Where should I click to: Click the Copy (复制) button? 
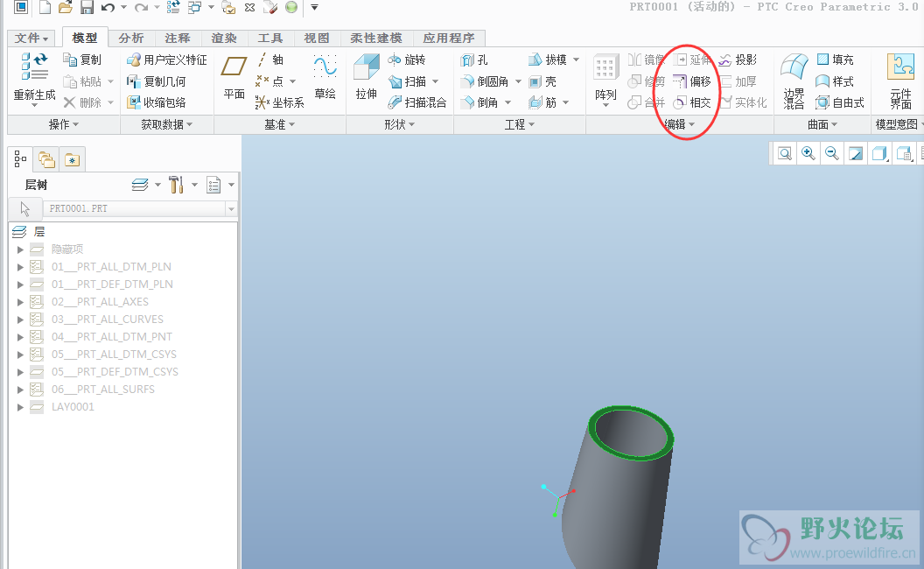[82, 60]
